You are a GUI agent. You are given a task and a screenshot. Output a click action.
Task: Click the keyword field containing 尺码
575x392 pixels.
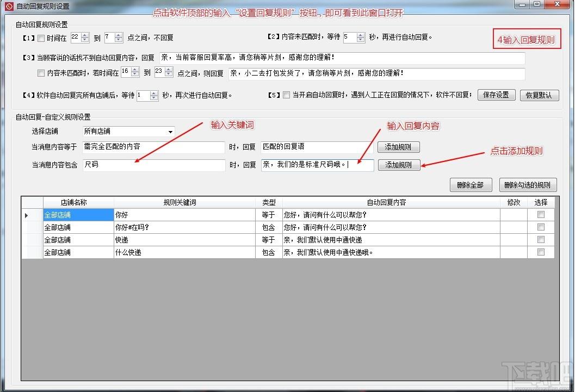pyautogui.click(x=154, y=165)
